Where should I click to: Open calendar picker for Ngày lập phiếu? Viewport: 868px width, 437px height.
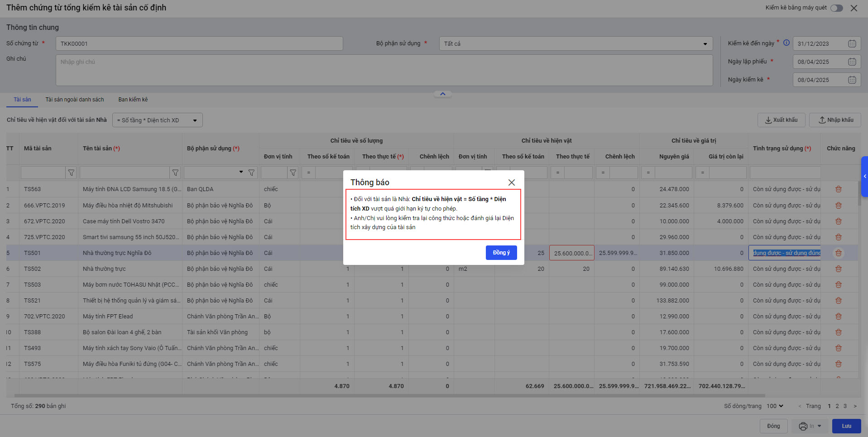(x=852, y=62)
